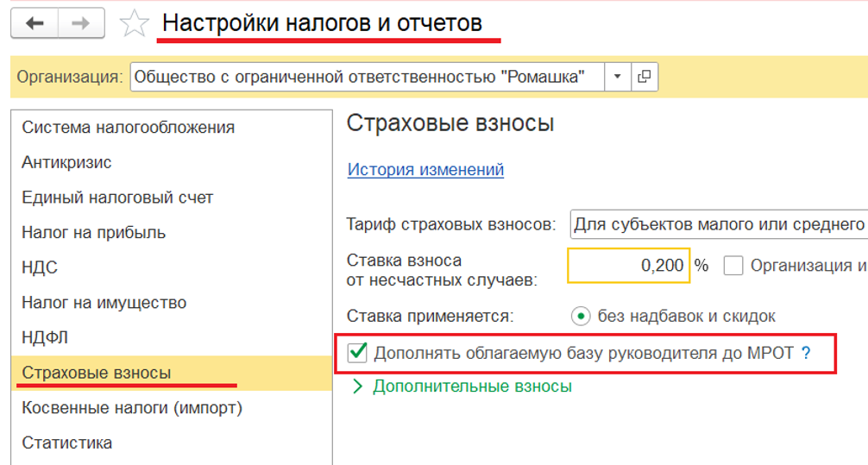Click the MROT help question mark
The image size is (868, 465).
[x=806, y=353]
